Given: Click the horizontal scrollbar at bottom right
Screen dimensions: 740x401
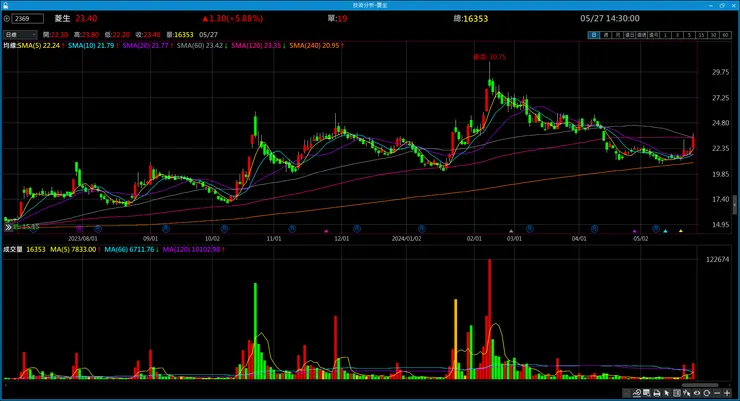Looking at the screenshot, I should [x=700, y=385].
